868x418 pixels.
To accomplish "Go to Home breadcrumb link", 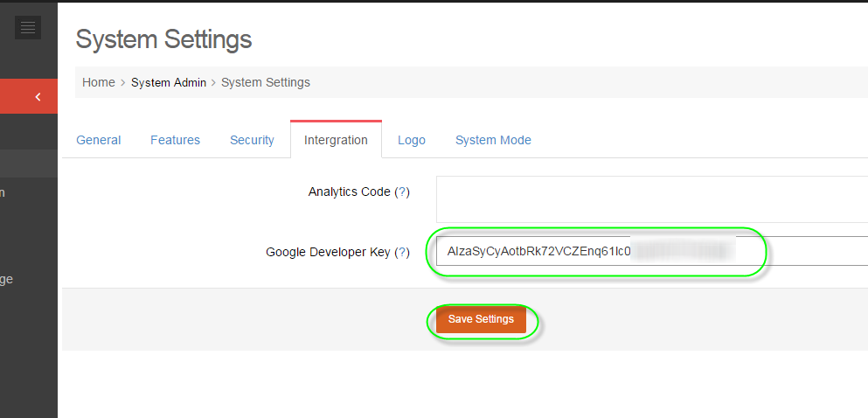I will click(99, 82).
